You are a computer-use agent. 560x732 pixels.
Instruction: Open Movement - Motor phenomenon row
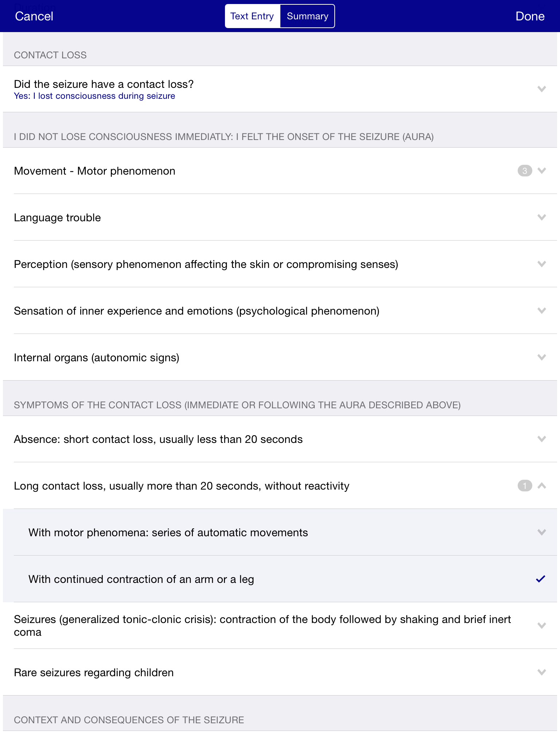coord(280,171)
